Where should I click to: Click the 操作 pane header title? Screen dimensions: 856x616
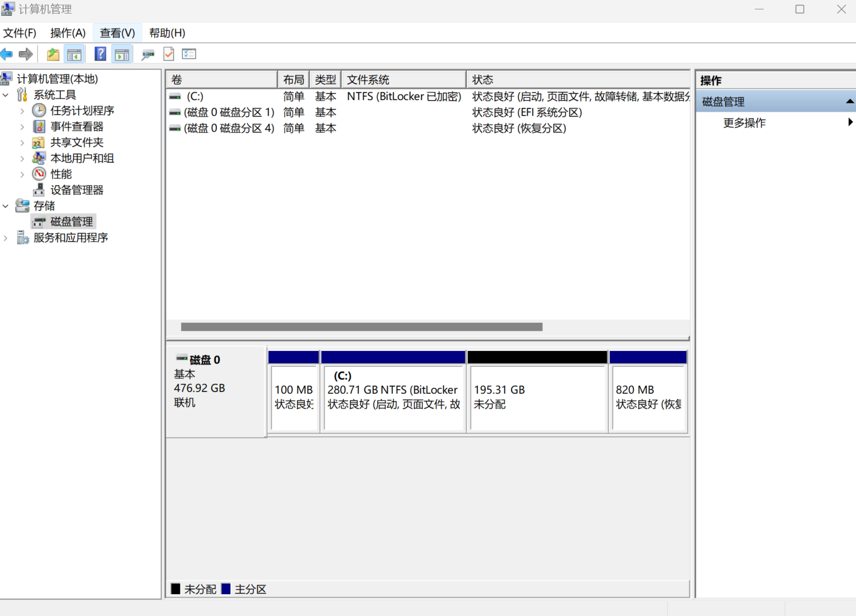711,81
